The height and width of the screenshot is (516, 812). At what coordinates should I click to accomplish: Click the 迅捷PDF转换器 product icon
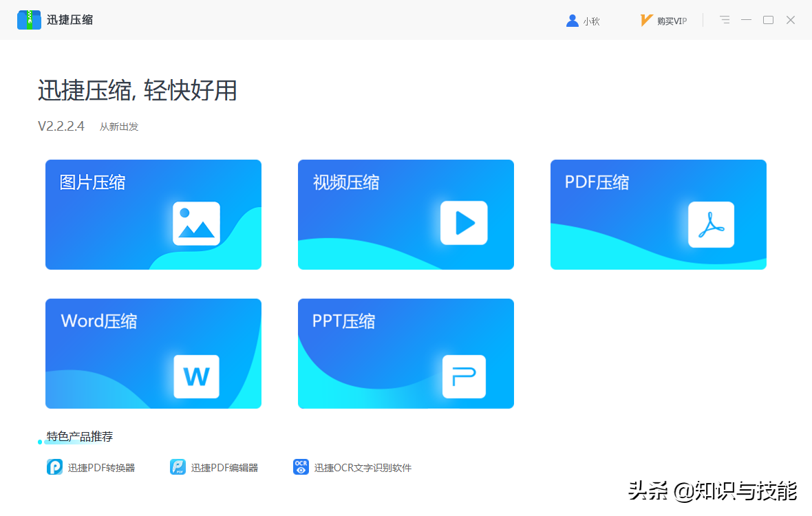(x=55, y=467)
